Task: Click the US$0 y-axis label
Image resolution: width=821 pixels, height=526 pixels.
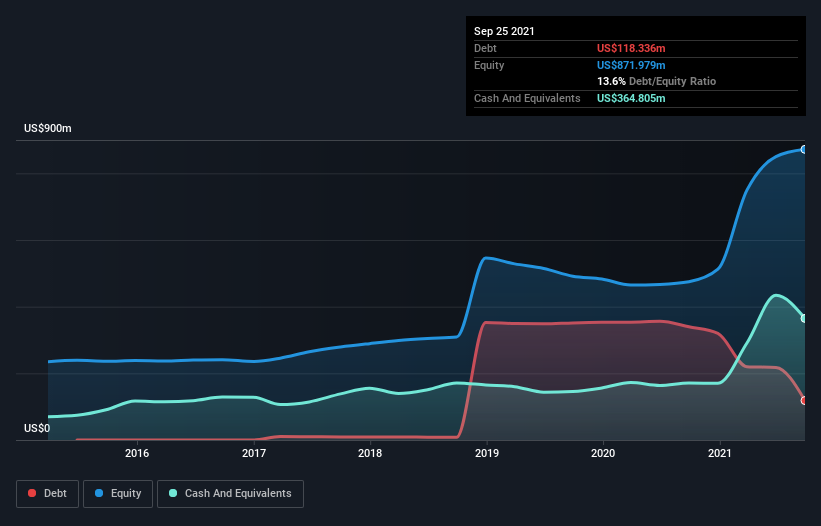Action: 37,428
